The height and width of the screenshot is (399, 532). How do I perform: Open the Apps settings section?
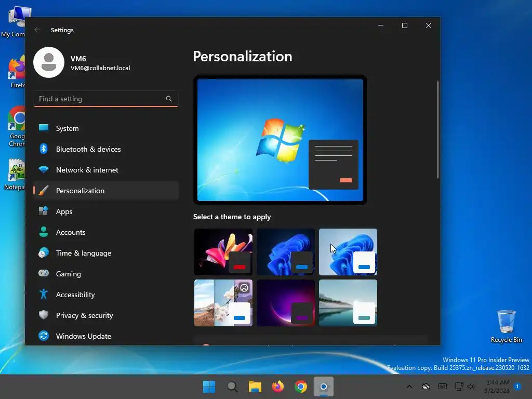point(106,211)
